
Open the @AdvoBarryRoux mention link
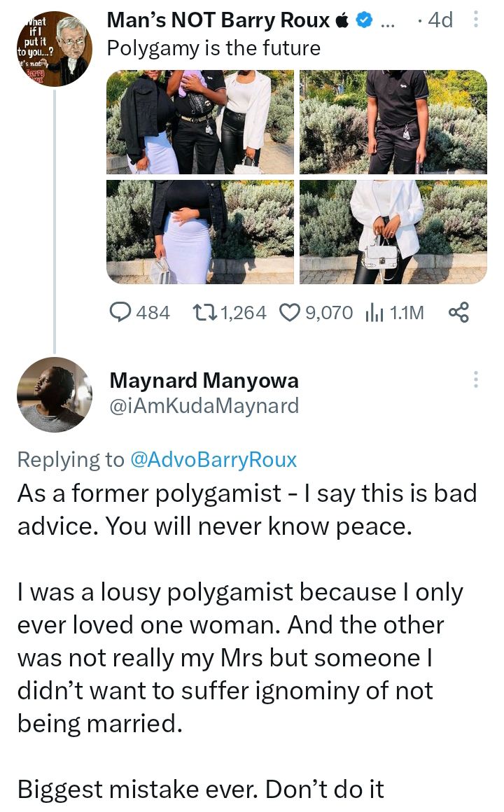tap(213, 460)
